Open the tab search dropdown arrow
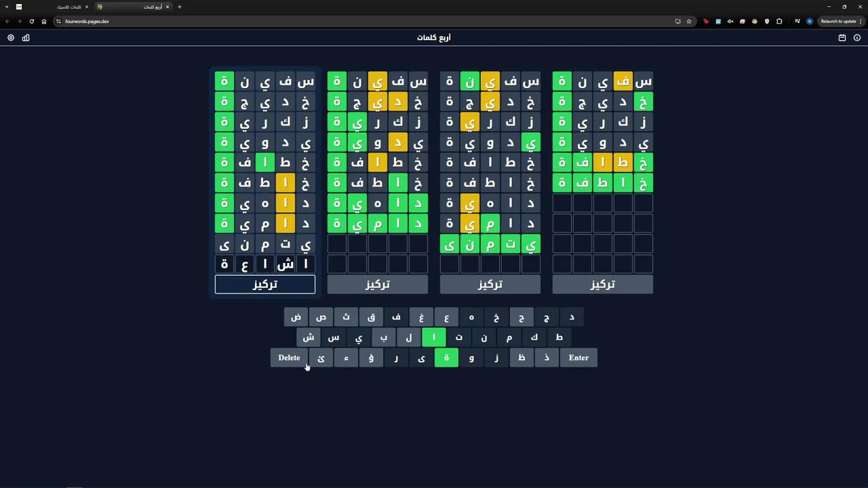This screenshot has height=488, width=868. tap(6, 7)
